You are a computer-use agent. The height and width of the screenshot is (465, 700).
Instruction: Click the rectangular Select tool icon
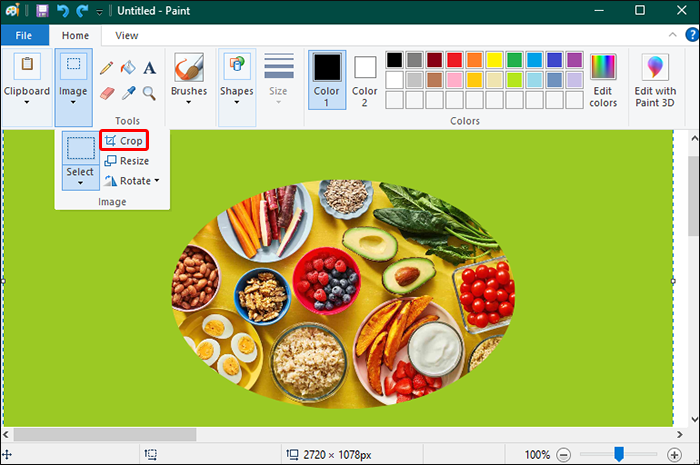(80, 148)
